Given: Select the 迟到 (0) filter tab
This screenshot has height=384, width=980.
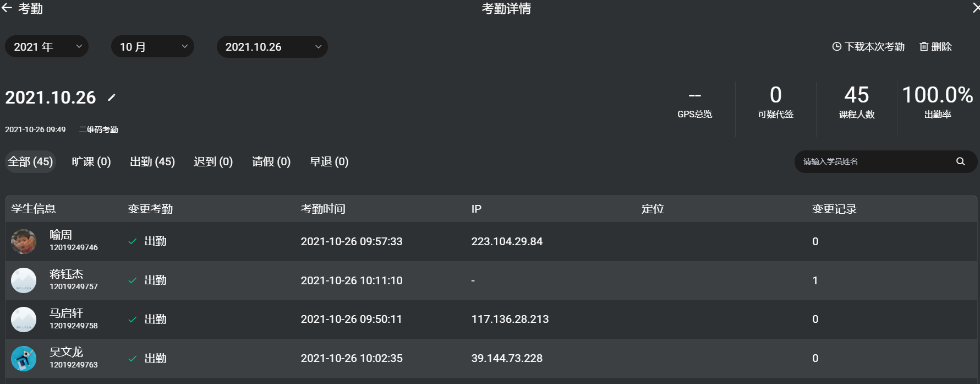Looking at the screenshot, I should coord(213,161).
